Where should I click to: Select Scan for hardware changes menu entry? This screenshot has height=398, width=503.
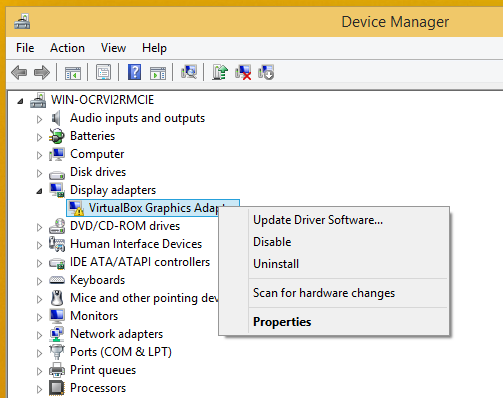pyautogui.click(x=334, y=293)
